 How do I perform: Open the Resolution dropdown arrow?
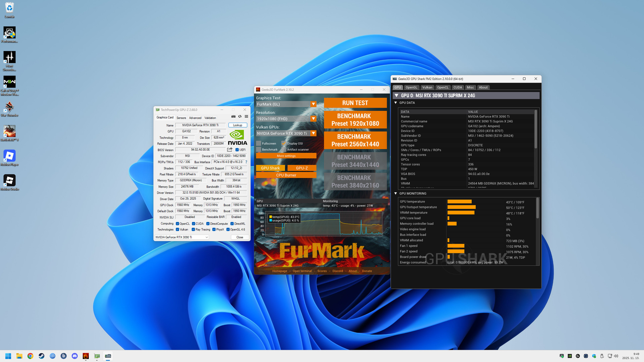coord(313,119)
